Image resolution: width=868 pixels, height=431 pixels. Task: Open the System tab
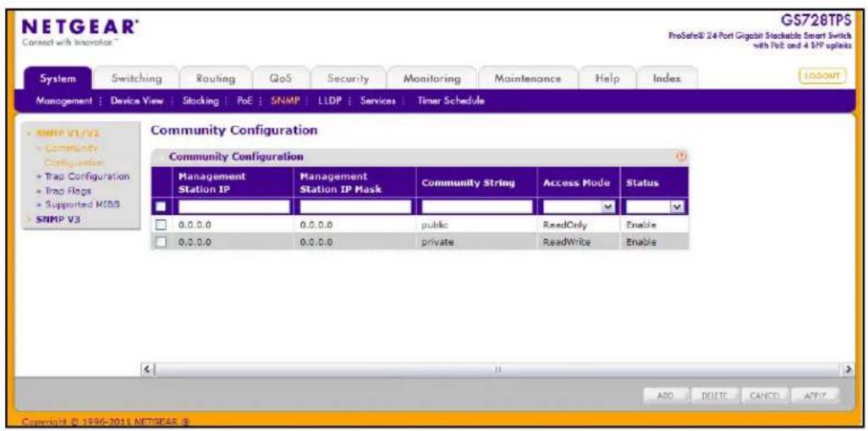(57, 80)
